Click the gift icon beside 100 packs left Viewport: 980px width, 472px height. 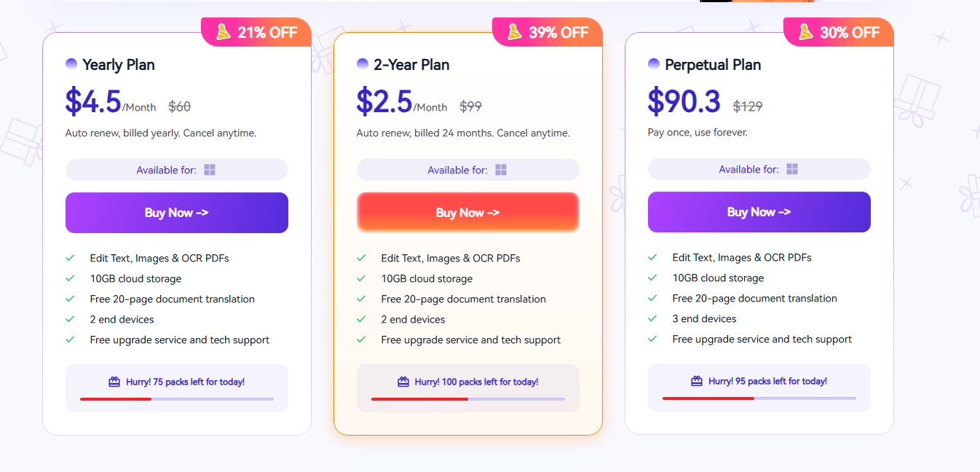tap(403, 382)
